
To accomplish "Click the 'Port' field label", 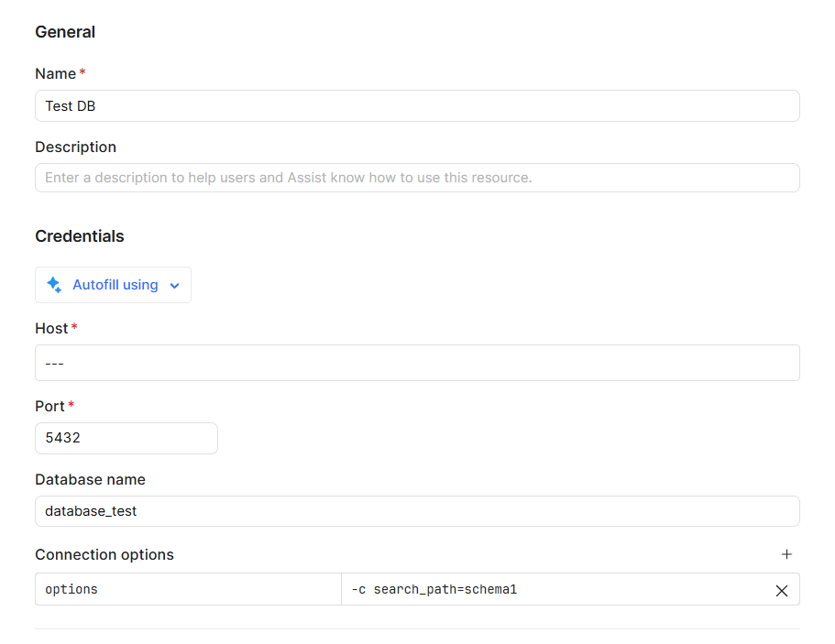I will 49,406.
